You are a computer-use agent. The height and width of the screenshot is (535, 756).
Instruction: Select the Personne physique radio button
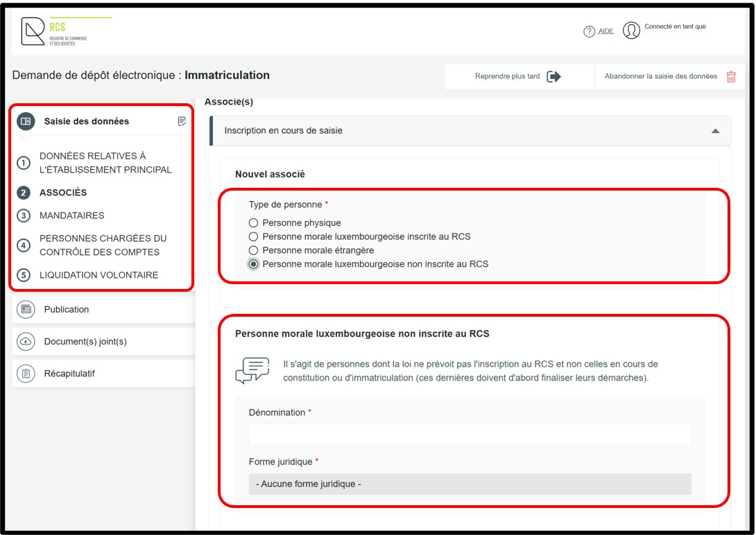(x=253, y=223)
